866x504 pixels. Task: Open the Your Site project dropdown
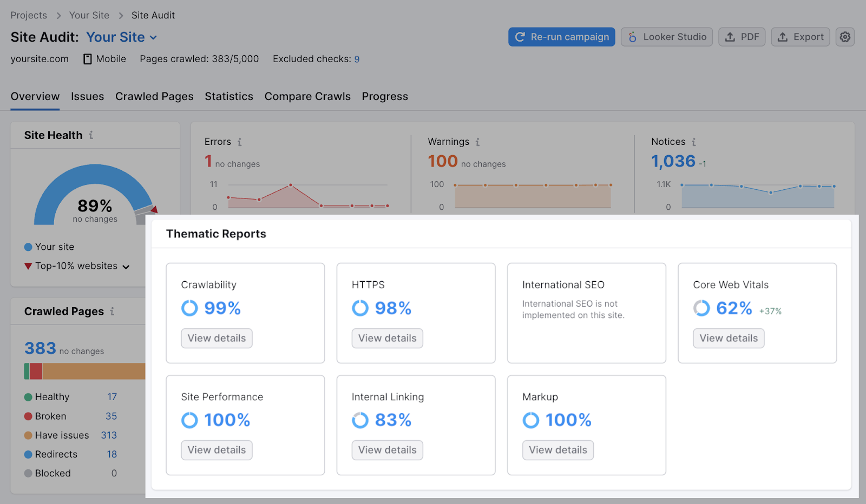[x=122, y=37]
